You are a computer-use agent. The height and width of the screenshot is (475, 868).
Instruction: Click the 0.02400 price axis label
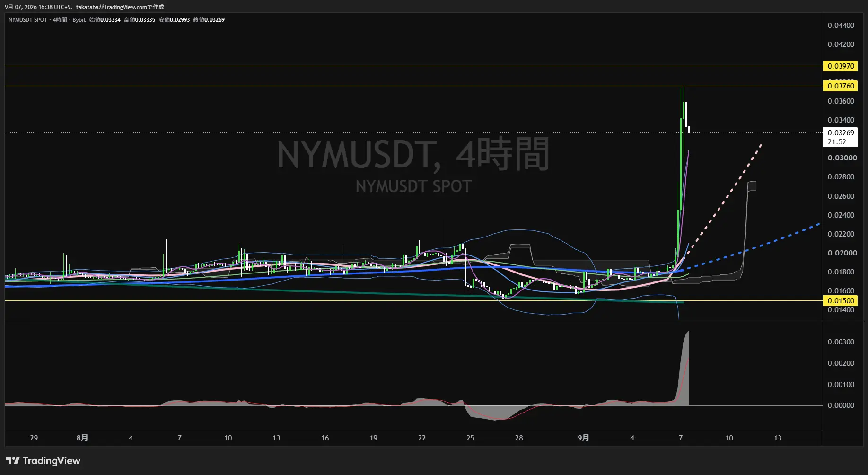point(841,215)
